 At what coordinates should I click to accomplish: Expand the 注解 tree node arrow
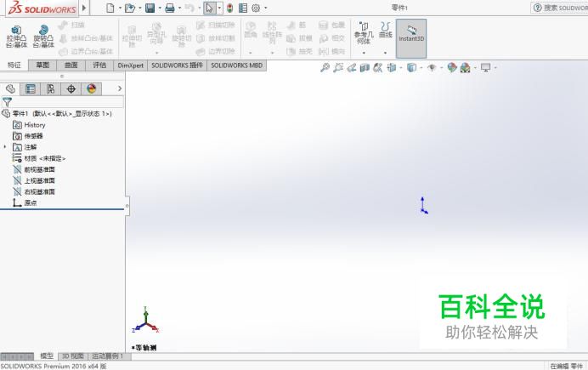click(x=5, y=146)
